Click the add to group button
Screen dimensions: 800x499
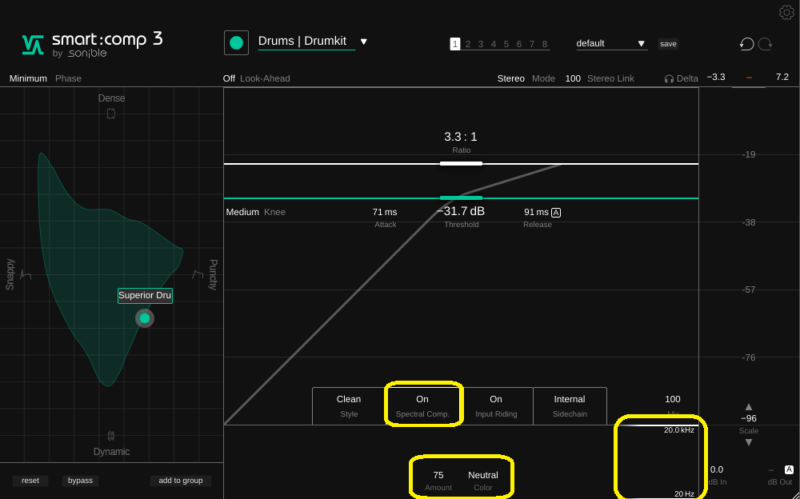[x=181, y=481]
